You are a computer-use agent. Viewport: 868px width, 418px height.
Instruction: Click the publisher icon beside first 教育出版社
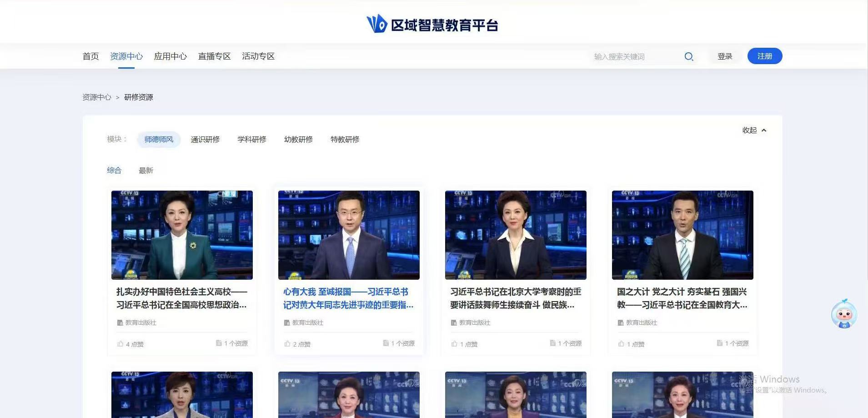click(120, 322)
